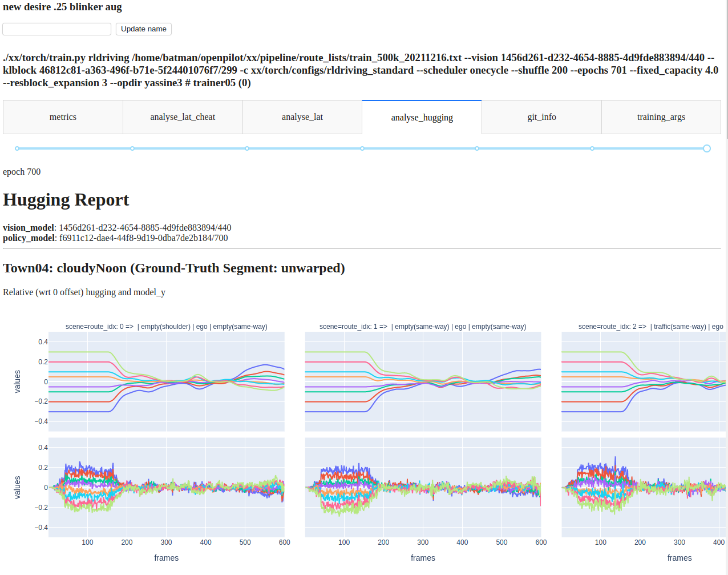The height and width of the screenshot is (575, 728).
Task: Click the frames axis label under route 1
Action: [423, 558]
